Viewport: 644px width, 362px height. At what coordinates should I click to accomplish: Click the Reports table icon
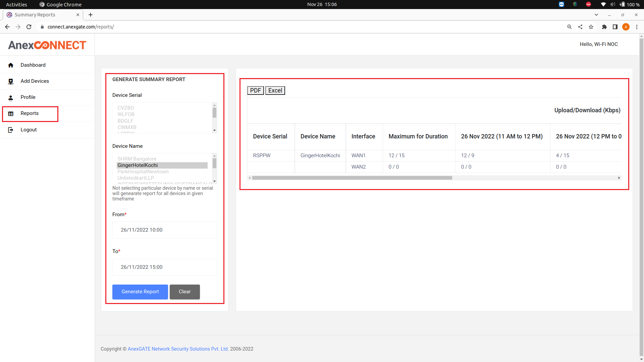pyautogui.click(x=11, y=114)
